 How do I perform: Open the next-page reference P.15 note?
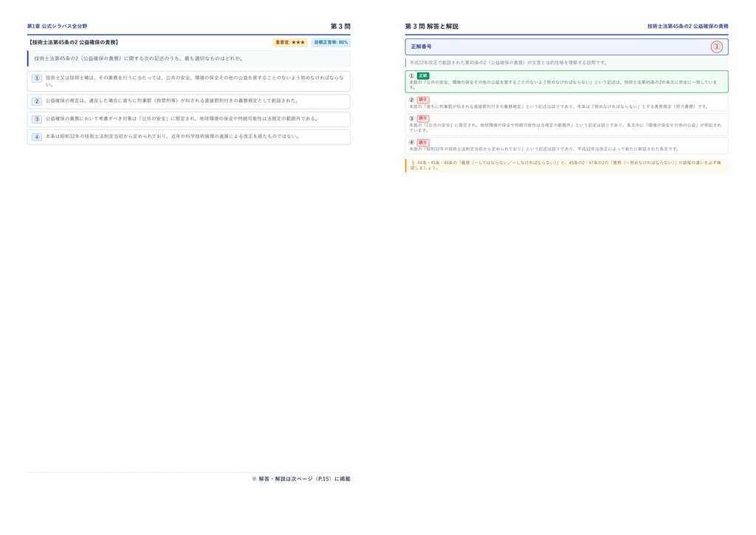tap(301, 479)
